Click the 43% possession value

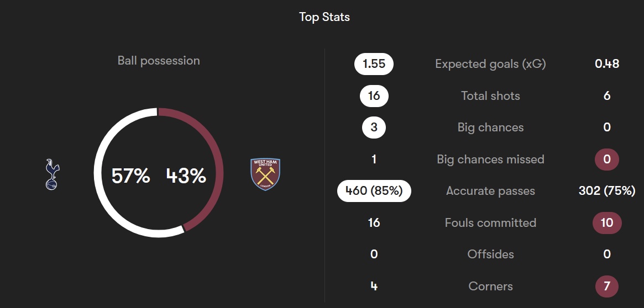(186, 176)
